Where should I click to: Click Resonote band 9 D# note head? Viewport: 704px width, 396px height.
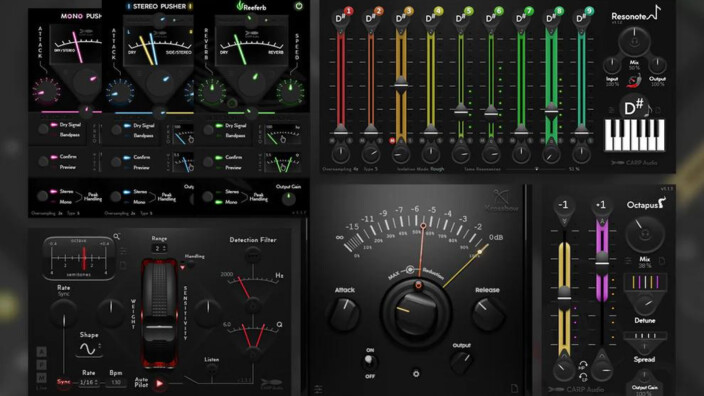pyautogui.click(x=581, y=18)
